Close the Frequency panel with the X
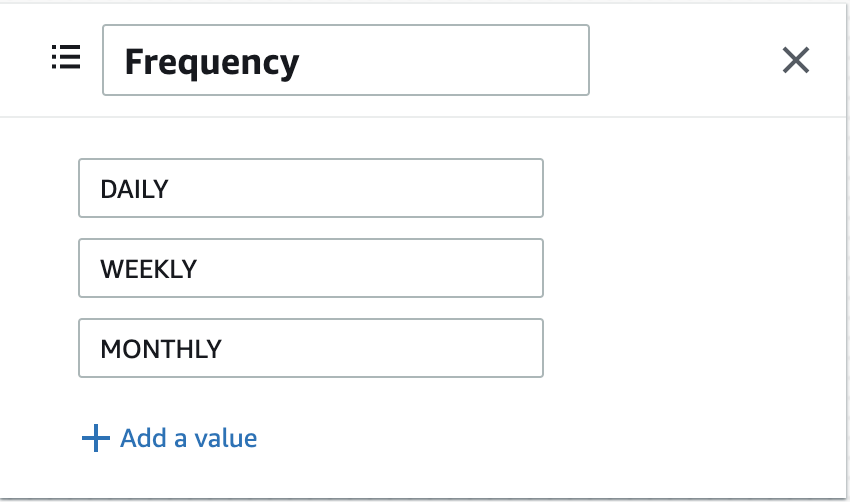Image resolution: width=850 pixels, height=502 pixels. pyautogui.click(x=796, y=60)
